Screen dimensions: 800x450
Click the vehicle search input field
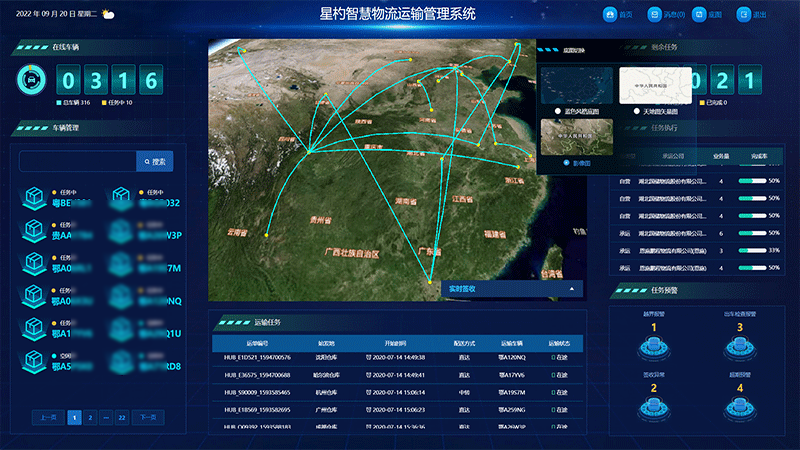point(77,161)
